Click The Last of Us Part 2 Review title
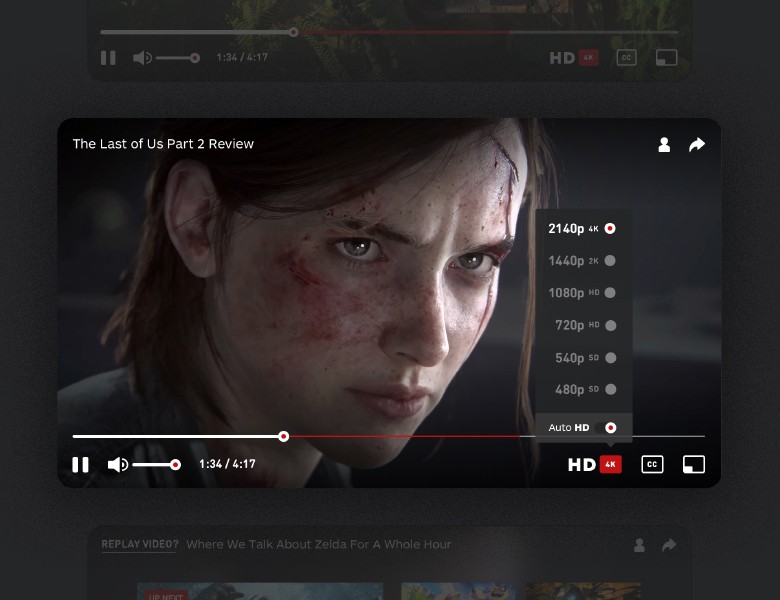Viewport: 780px width, 600px height. pyautogui.click(x=163, y=144)
